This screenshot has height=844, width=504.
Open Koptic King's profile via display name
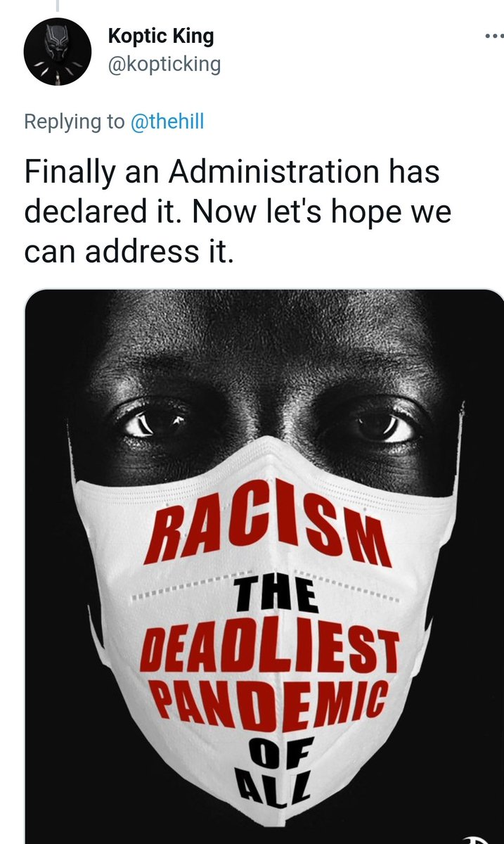pos(161,37)
